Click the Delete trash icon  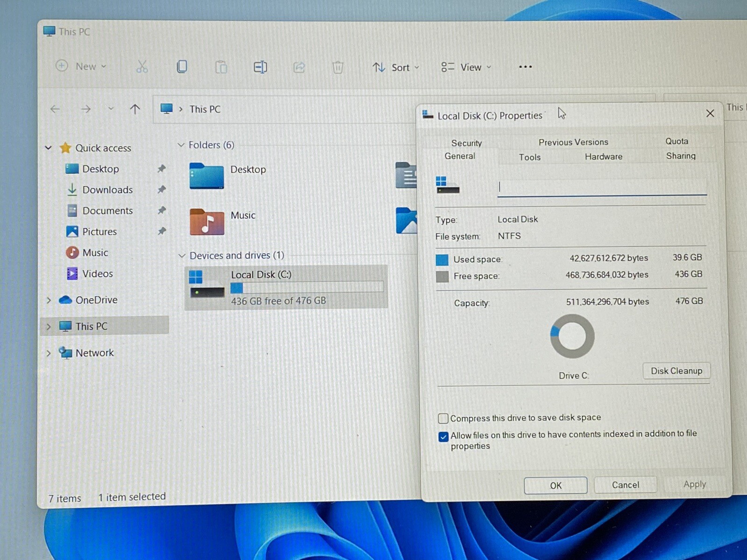coord(338,68)
